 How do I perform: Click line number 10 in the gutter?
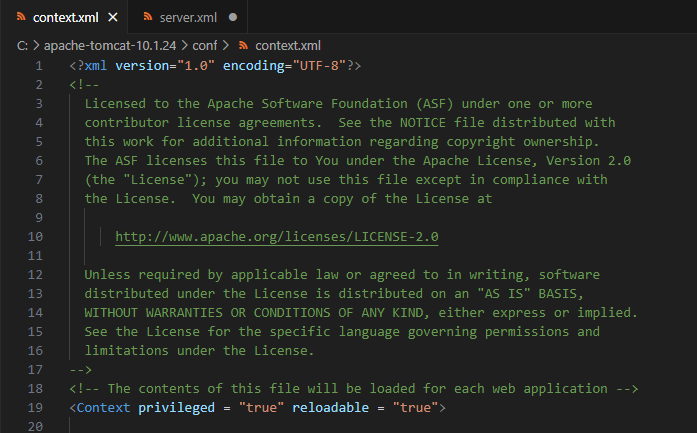pyautogui.click(x=36, y=237)
